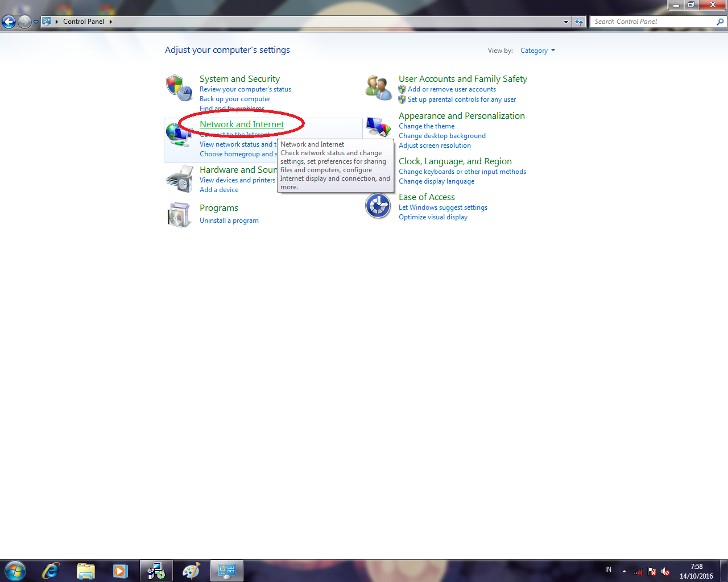The height and width of the screenshot is (582, 728).
Task: Click the shield icon beside Set up parental controls
Action: pyautogui.click(x=402, y=99)
